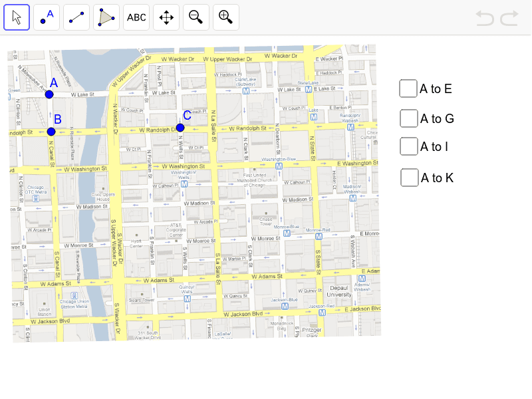Click the 'W Jackson Blvd' center street label

pyautogui.click(x=243, y=314)
